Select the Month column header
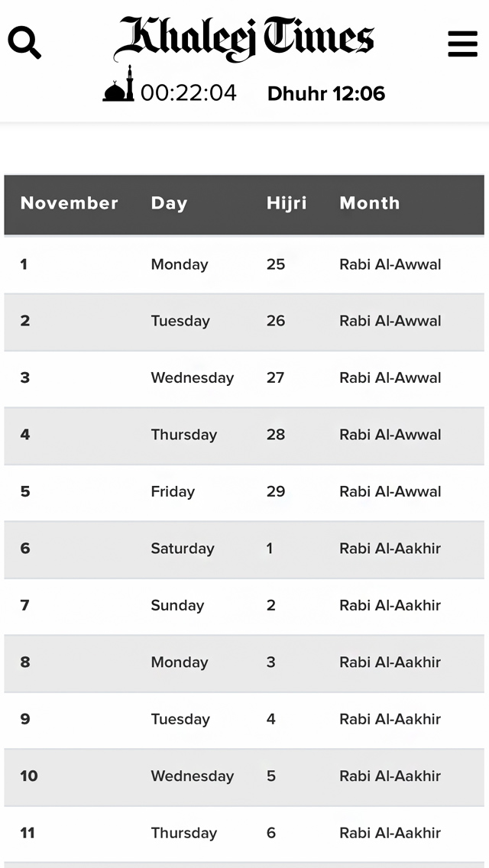489x868 pixels. [370, 203]
